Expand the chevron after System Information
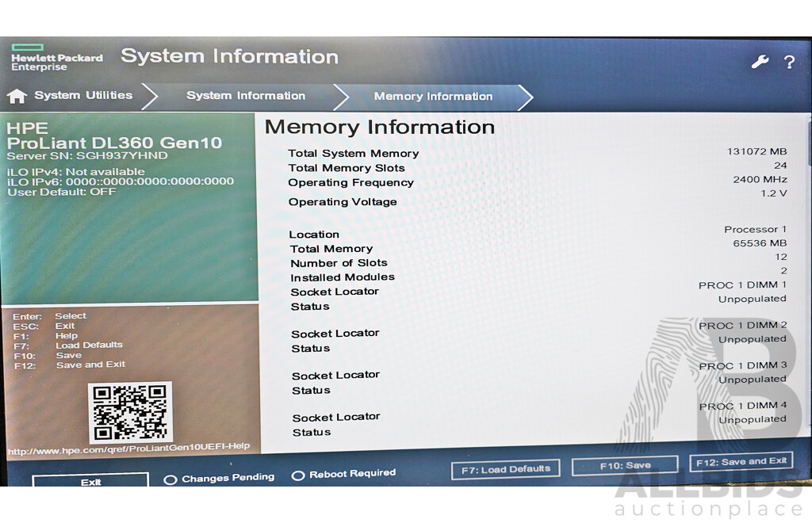 click(339, 96)
